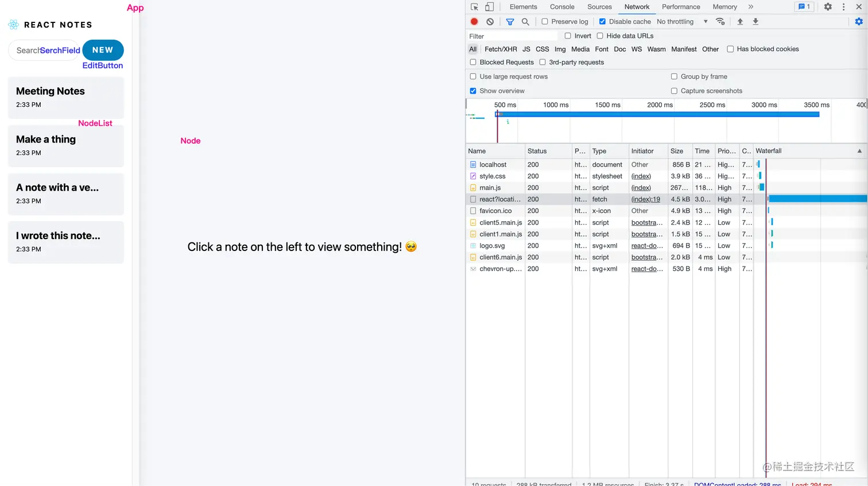Export HAR file download icon

755,21
